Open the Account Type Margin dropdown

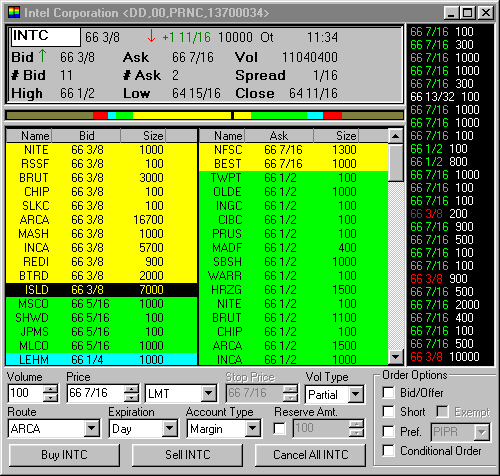coord(253,428)
